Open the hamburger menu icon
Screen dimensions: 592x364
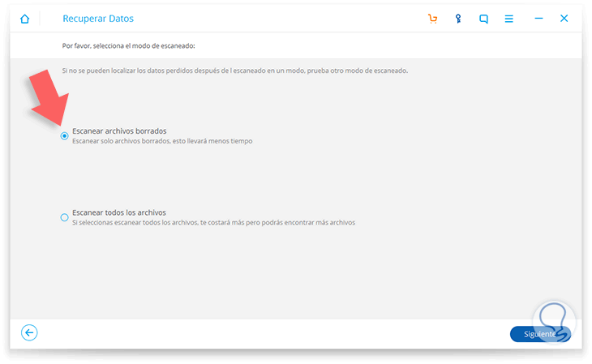(x=509, y=19)
